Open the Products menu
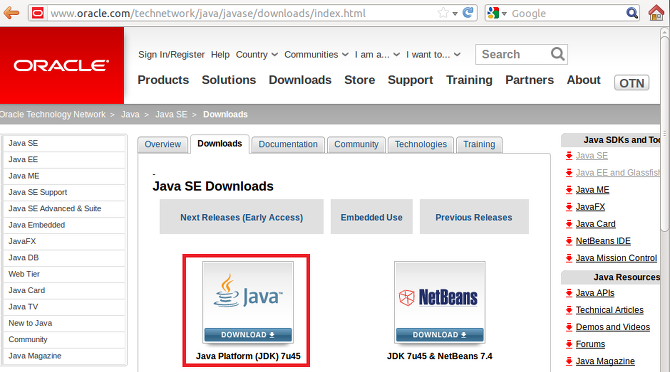This screenshot has height=372, width=670. click(163, 80)
